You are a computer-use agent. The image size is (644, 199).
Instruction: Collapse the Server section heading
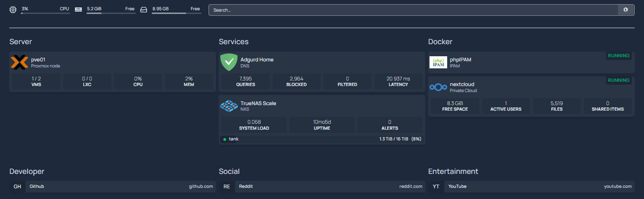point(20,42)
